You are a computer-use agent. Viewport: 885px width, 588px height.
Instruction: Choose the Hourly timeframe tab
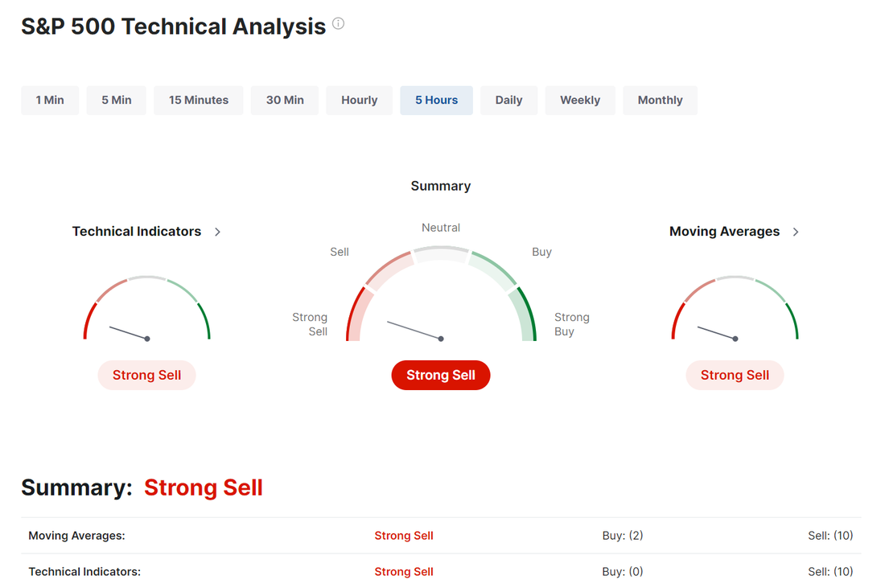pos(359,101)
